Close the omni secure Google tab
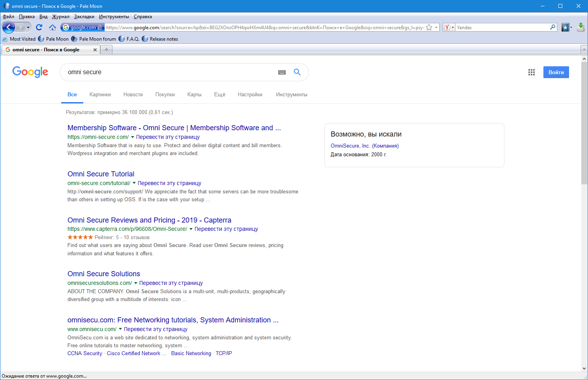The width and height of the screenshot is (588, 380). (95, 50)
